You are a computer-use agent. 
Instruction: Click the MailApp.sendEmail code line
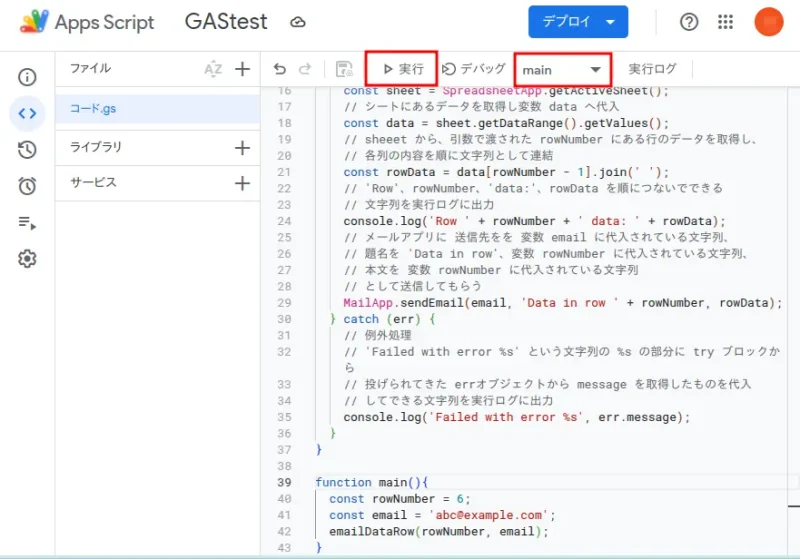coord(562,303)
